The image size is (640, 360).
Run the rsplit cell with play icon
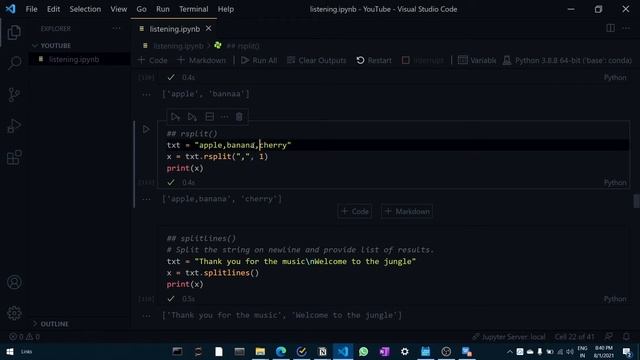[146, 130]
